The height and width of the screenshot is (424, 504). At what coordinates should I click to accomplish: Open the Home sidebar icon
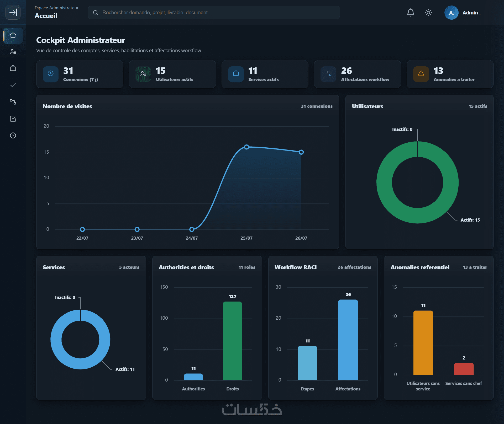13,35
